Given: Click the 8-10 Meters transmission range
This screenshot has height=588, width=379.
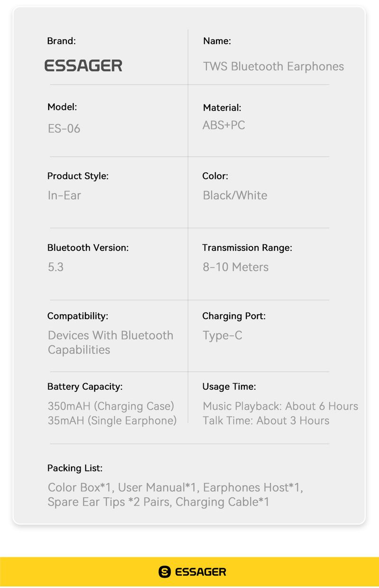Looking at the screenshot, I should tap(235, 267).
